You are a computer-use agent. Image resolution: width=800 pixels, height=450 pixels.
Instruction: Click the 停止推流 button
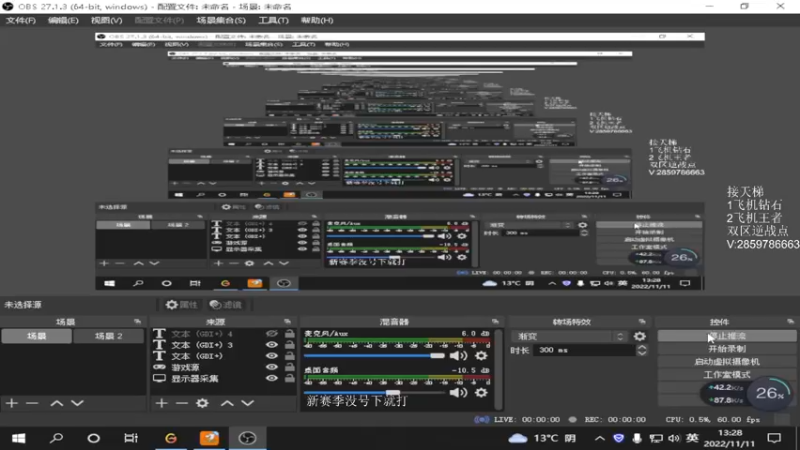tap(727, 336)
